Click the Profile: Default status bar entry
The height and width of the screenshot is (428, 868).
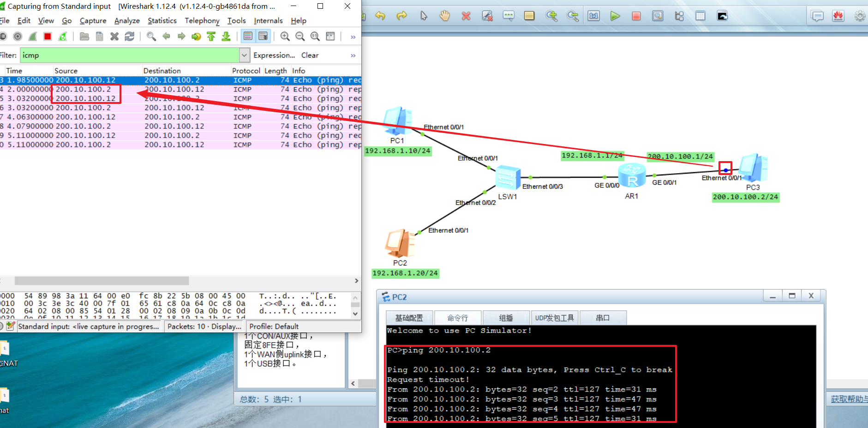click(274, 326)
